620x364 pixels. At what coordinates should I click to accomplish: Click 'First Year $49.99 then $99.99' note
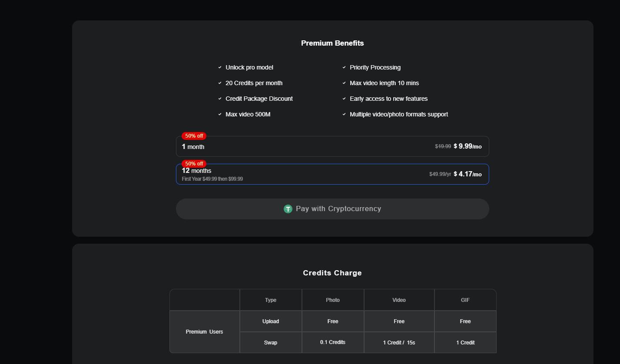212,179
